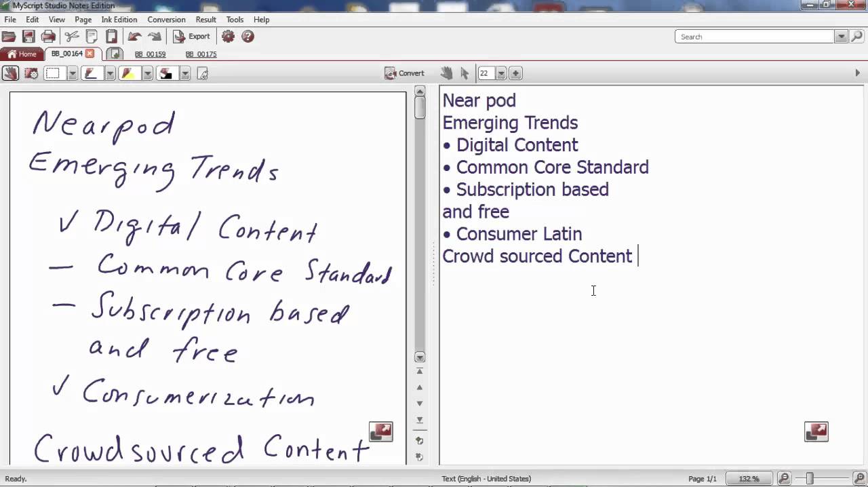Click the Convert button

(404, 73)
